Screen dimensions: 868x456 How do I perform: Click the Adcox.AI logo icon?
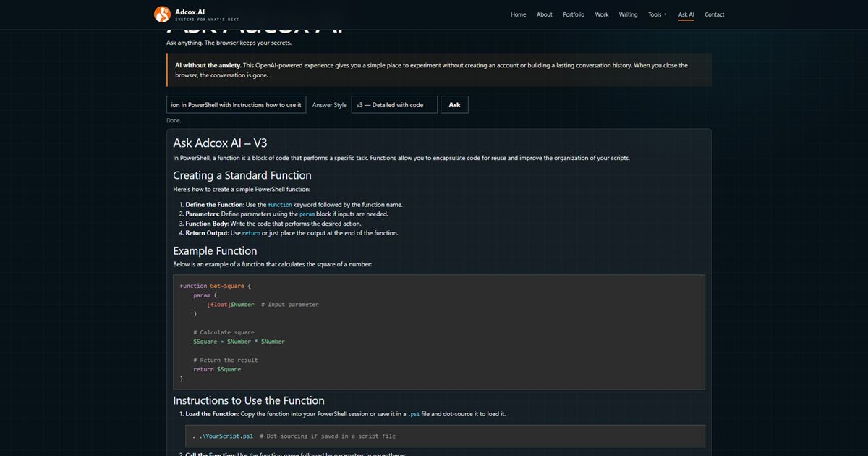pos(163,14)
